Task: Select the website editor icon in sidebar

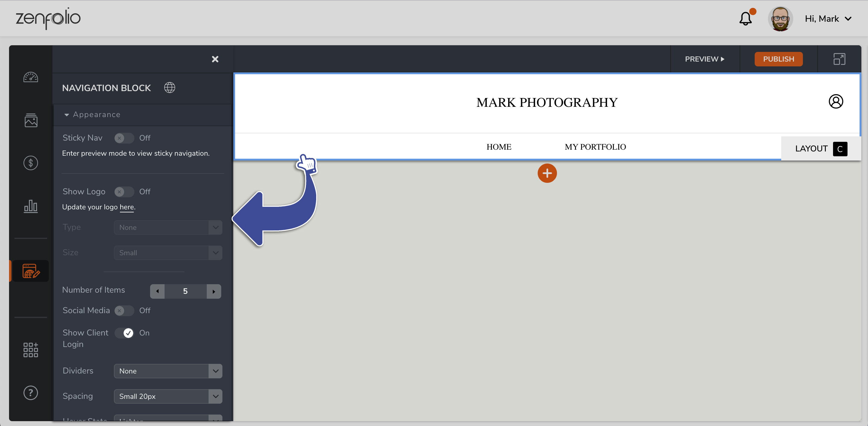Action: [31, 271]
